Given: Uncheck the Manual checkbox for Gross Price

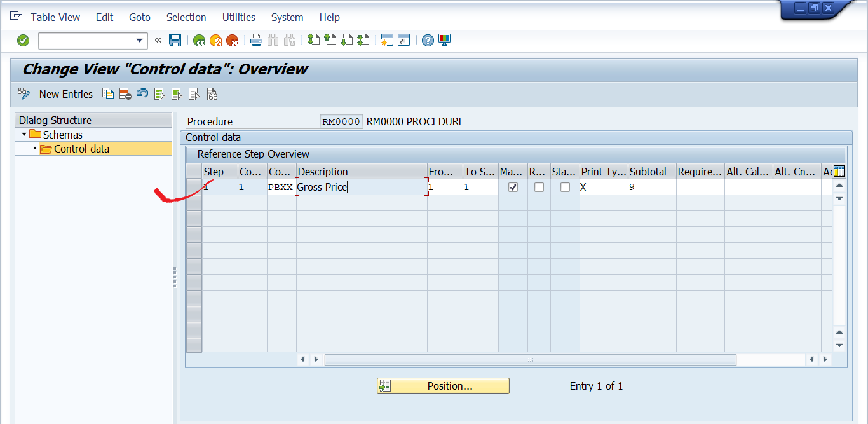Looking at the screenshot, I should coord(513,188).
